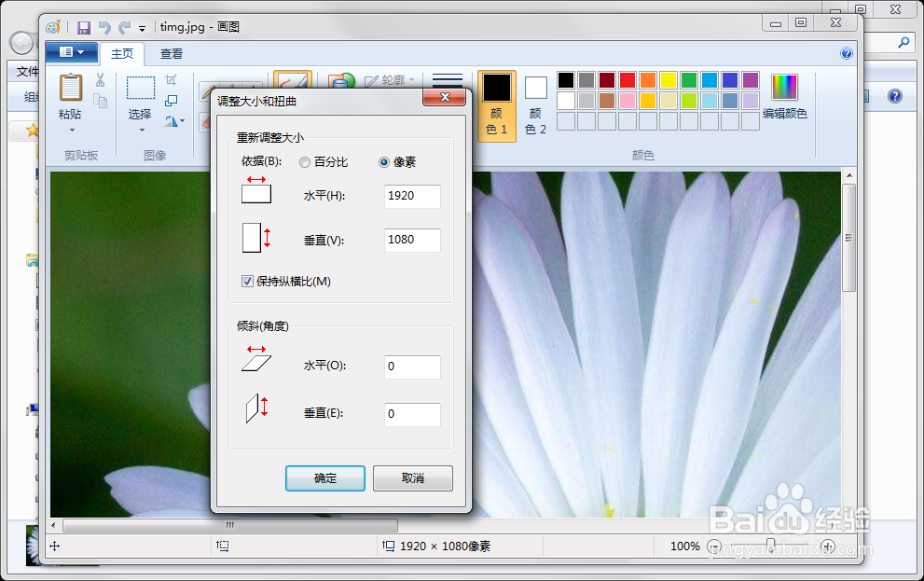Click the cursor position crosshair status icon
The width and height of the screenshot is (924, 581).
[55, 546]
